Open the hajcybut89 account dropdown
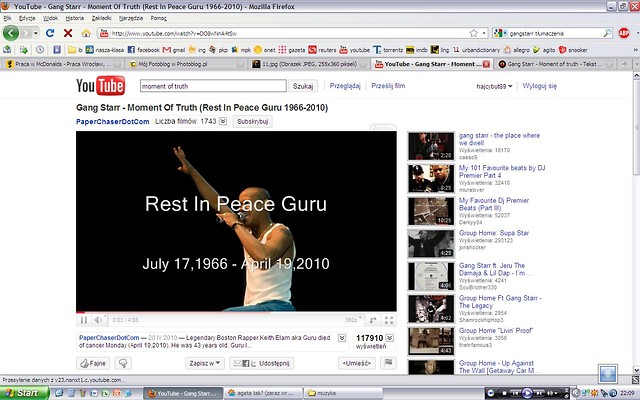The width and height of the screenshot is (640, 400). (x=494, y=86)
